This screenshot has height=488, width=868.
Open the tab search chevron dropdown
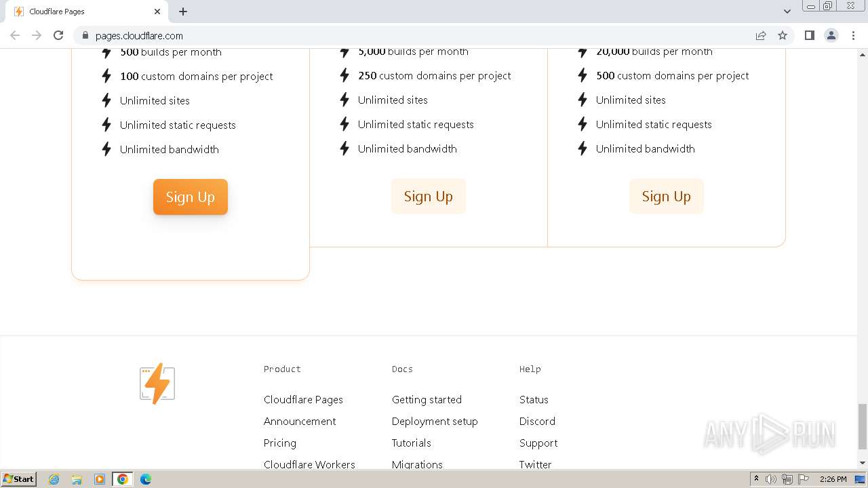(x=787, y=12)
